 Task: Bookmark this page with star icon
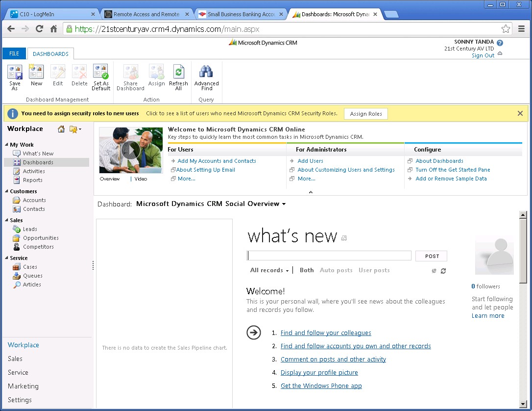click(x=506, y=29)
